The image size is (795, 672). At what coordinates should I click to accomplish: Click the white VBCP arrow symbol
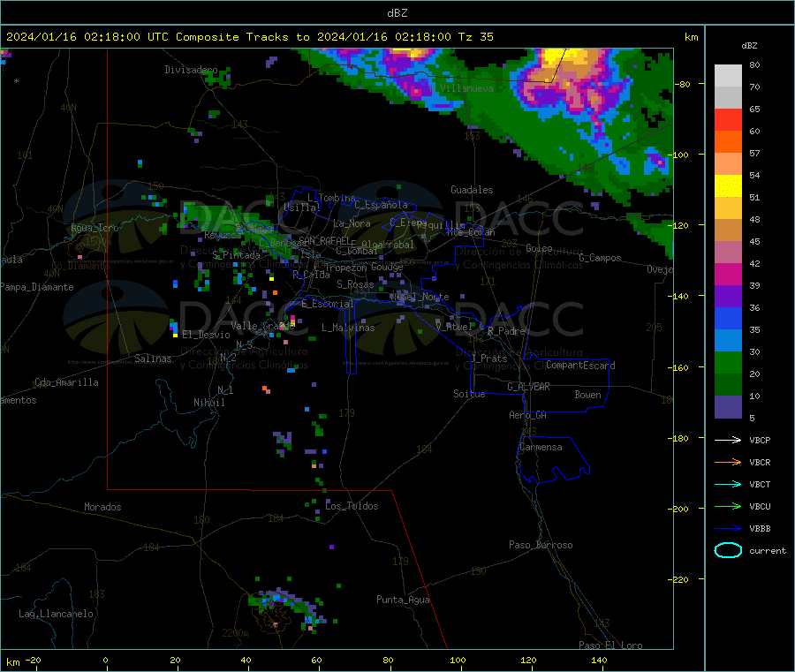coord(728,440)
